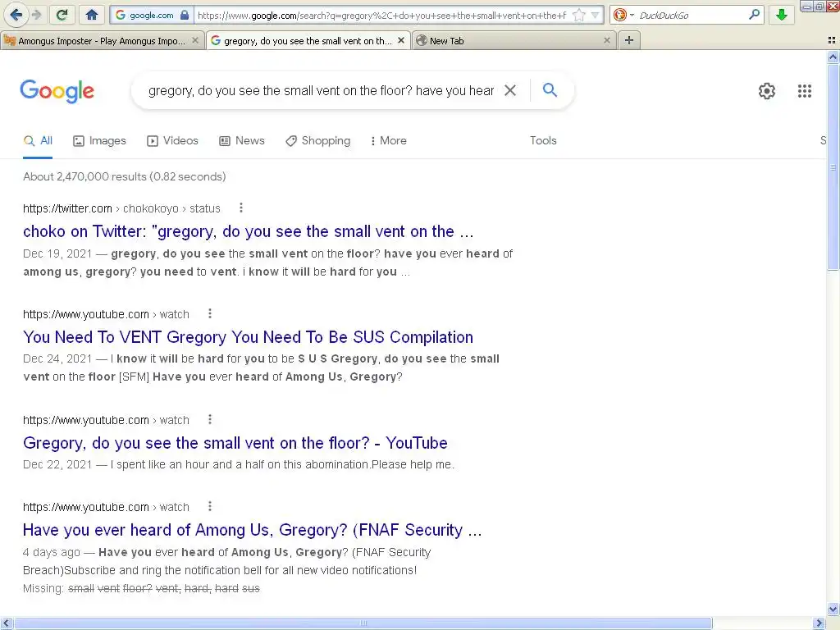
Task: Open search Tools
Action: coord(543,140)
